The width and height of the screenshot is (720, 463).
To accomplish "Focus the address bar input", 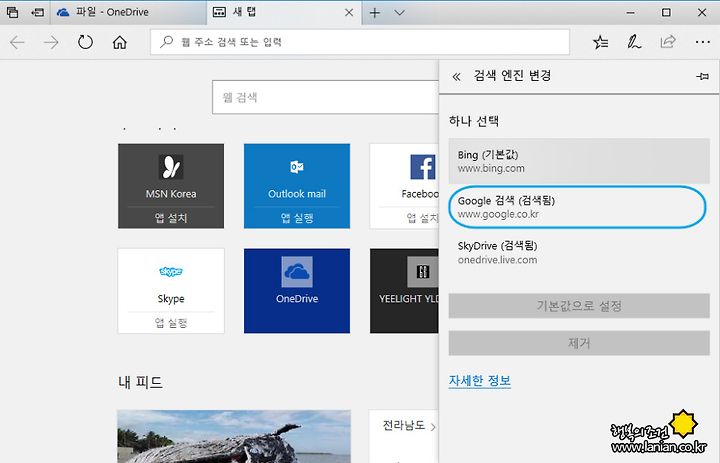I will pos(360,42).
